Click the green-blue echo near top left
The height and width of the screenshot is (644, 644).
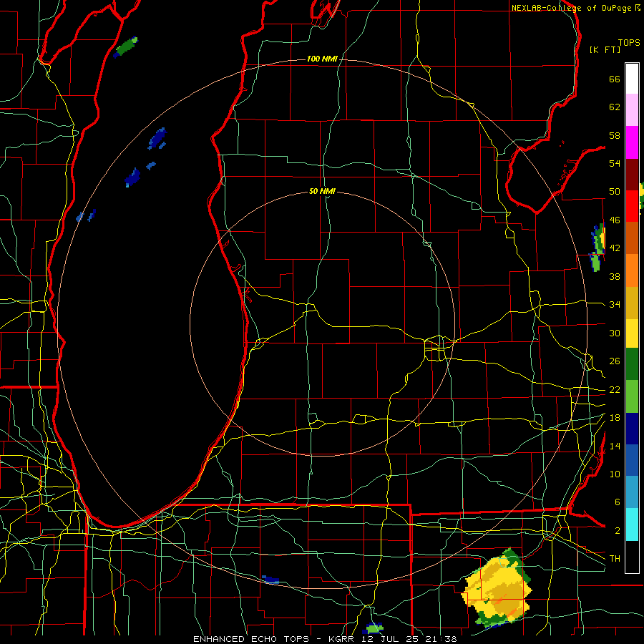click(x=125, y=47)
